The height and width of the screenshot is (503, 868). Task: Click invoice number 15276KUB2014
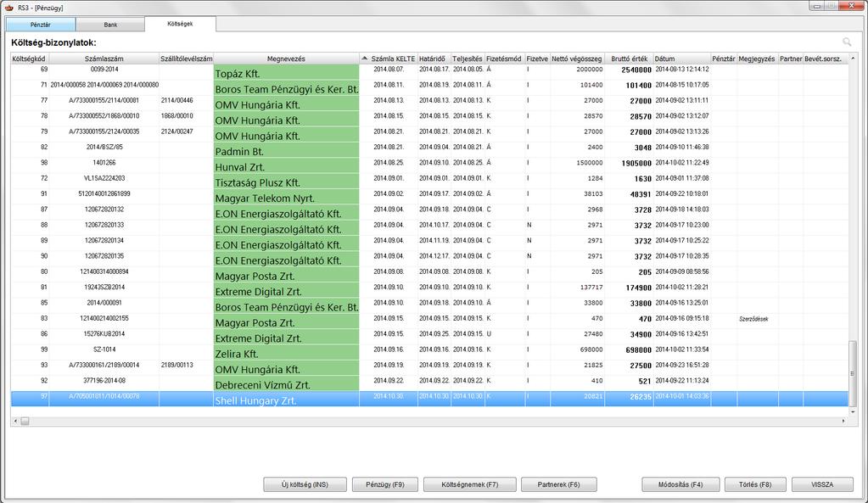pyautogui.click(x=104, y=333)
